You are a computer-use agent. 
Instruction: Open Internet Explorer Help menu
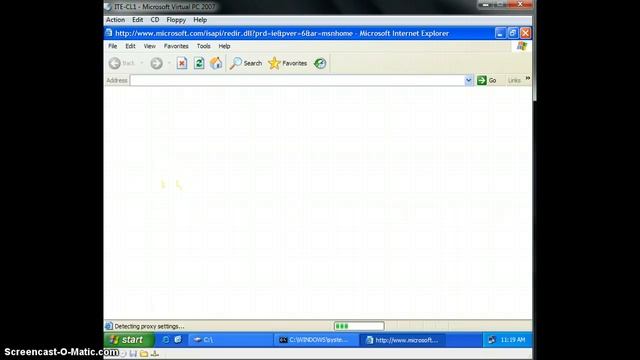(224, 46)
